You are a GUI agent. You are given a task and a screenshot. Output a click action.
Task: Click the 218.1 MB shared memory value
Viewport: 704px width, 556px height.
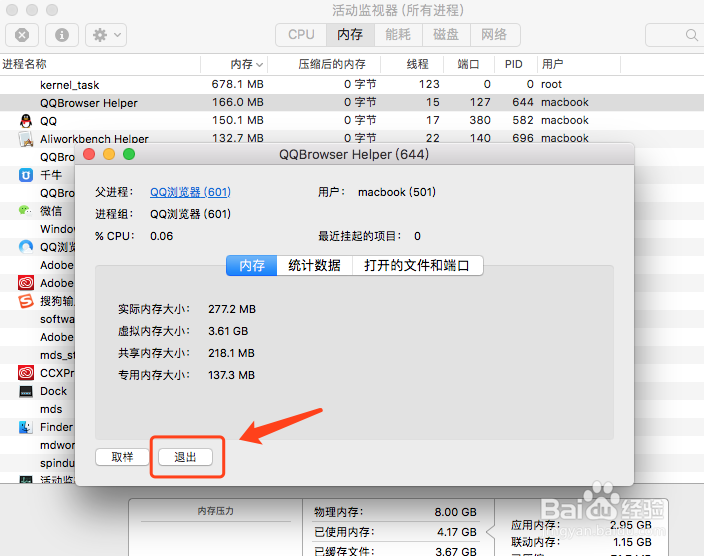click(x=231, y=353)
